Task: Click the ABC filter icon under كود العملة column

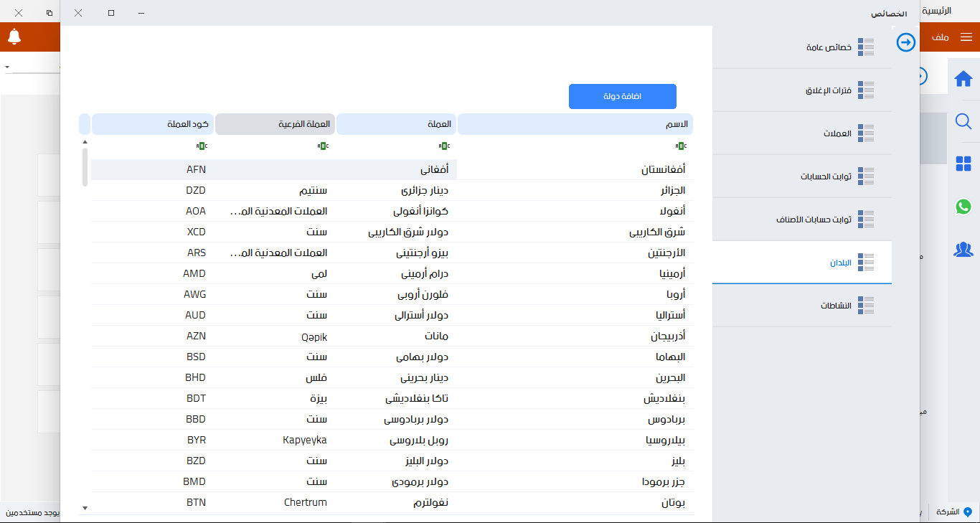Action: [203, 146]
